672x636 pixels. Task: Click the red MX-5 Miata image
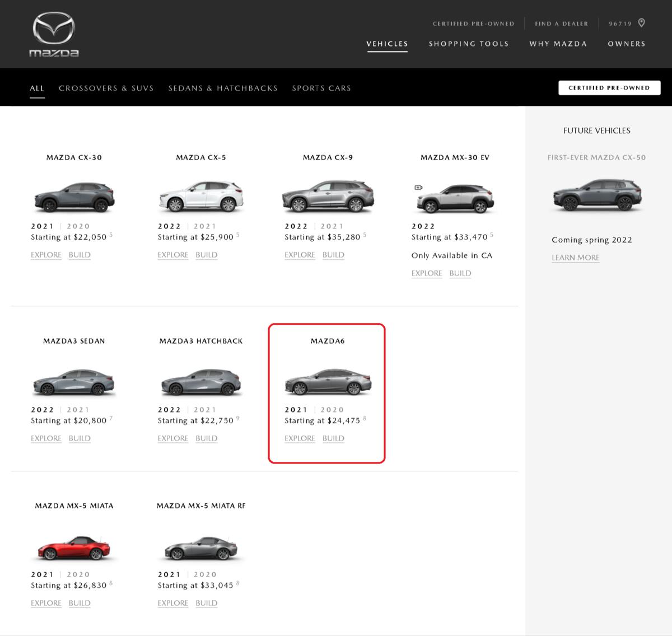click(74, 548)
